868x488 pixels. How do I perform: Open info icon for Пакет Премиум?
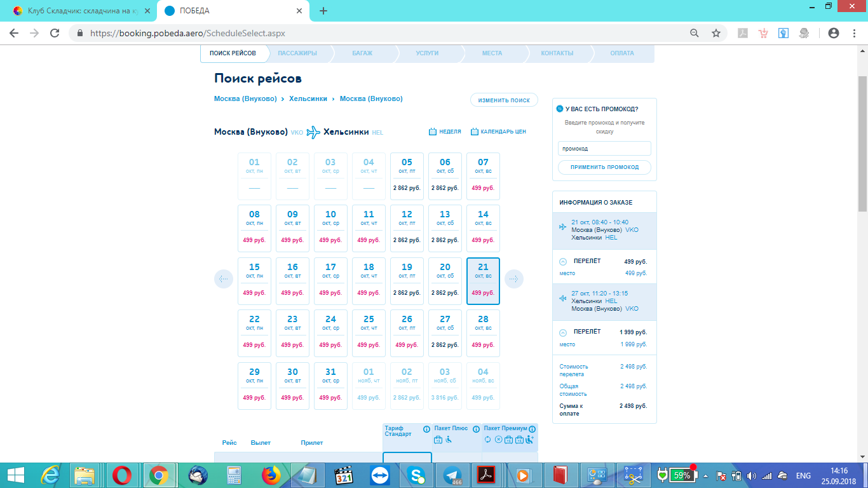pyautogui.click(x=532, y=430)
